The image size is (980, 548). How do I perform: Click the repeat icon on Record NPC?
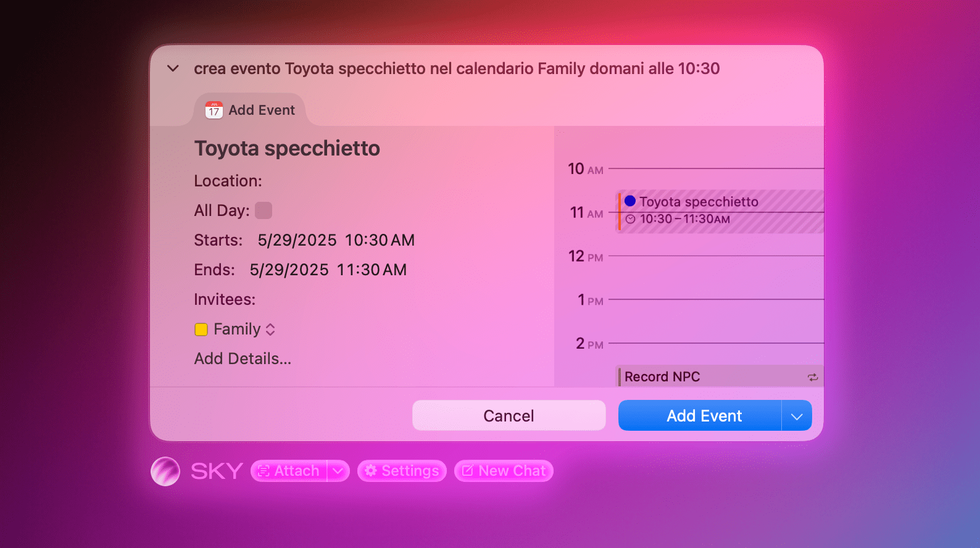[813, 377]
